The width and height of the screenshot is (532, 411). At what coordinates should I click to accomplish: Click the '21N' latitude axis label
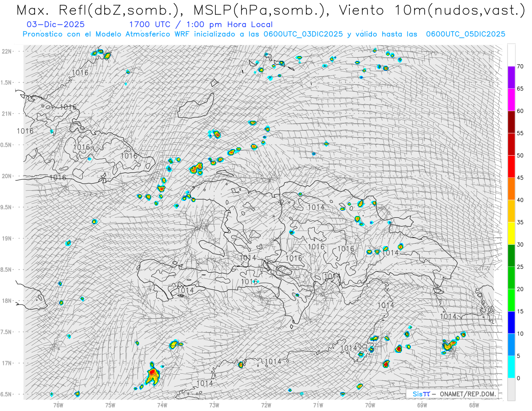pos(7,114)
